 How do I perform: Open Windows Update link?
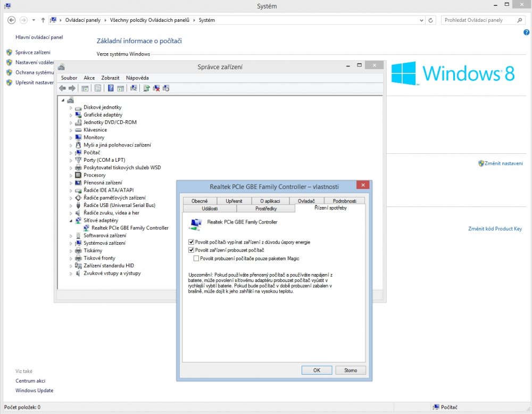coord(34,390)
